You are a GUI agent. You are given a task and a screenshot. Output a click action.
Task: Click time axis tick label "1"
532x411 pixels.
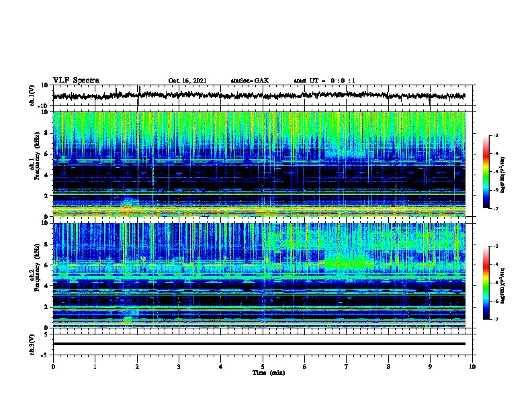95,367
